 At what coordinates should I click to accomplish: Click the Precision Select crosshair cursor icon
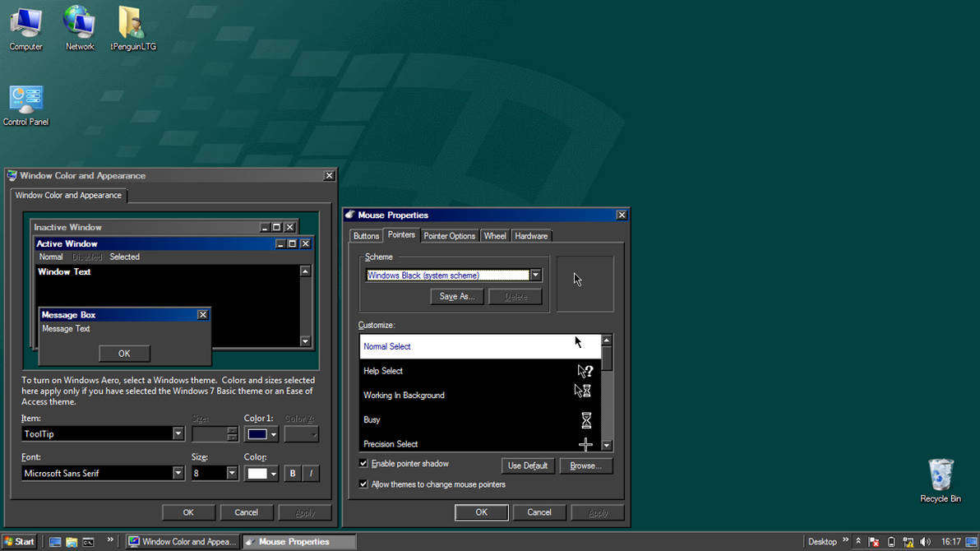point(585,444)
